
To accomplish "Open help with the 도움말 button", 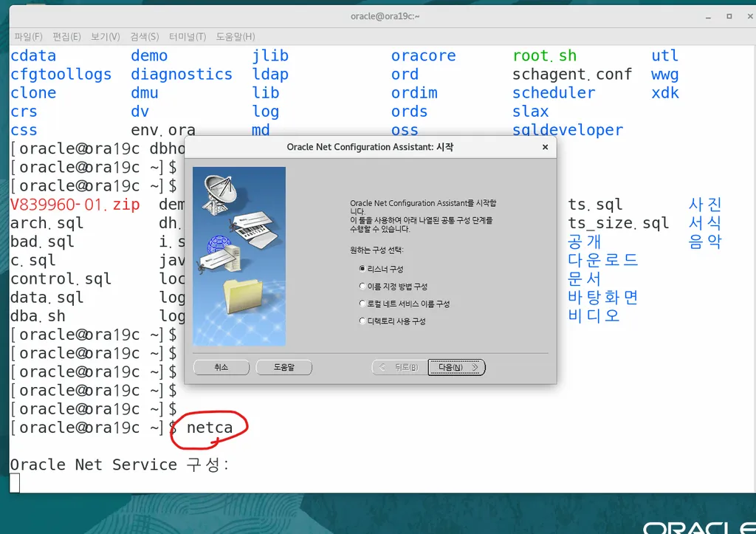I will [x=284, y=367].
